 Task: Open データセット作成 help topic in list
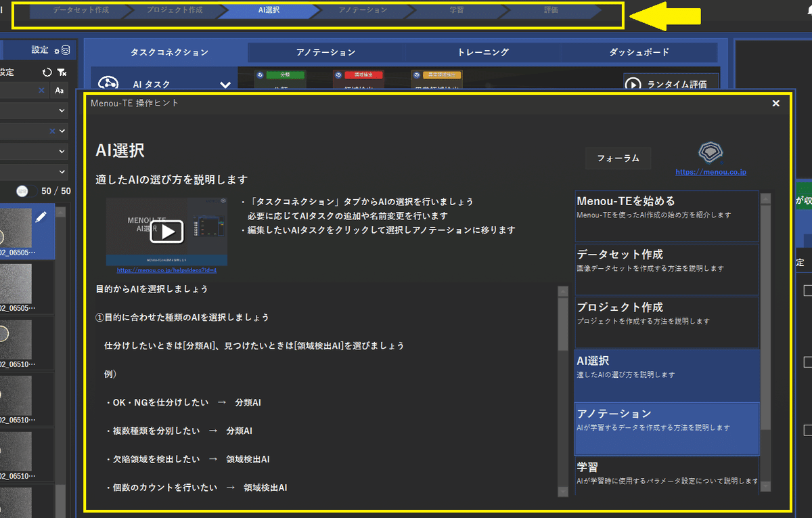(x=667, y=269)
